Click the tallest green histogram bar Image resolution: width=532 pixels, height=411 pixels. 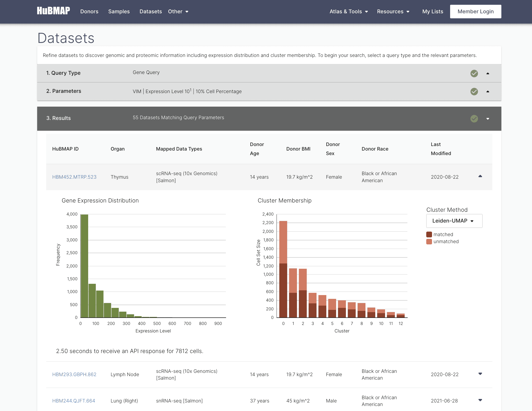tap(84, 266)
